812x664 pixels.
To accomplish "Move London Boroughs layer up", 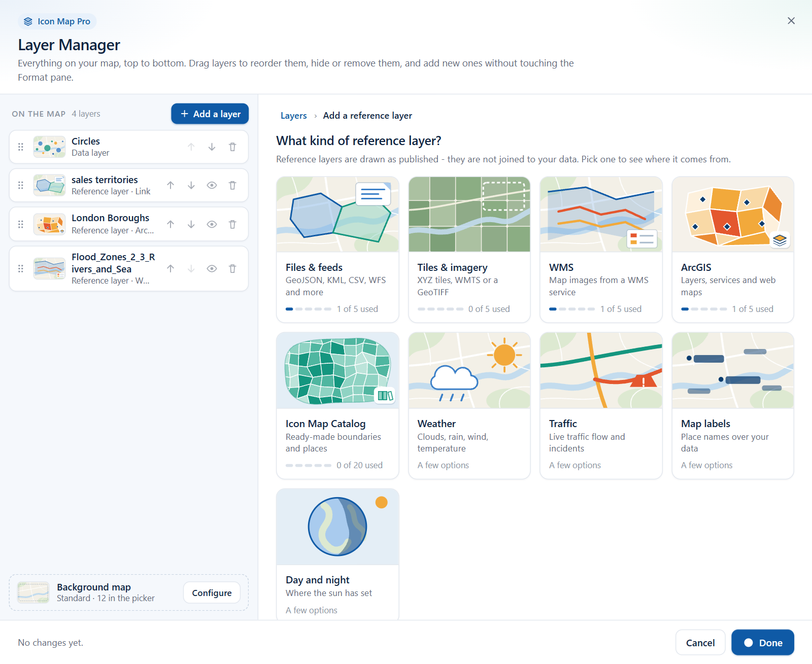I will click(171, 224).
